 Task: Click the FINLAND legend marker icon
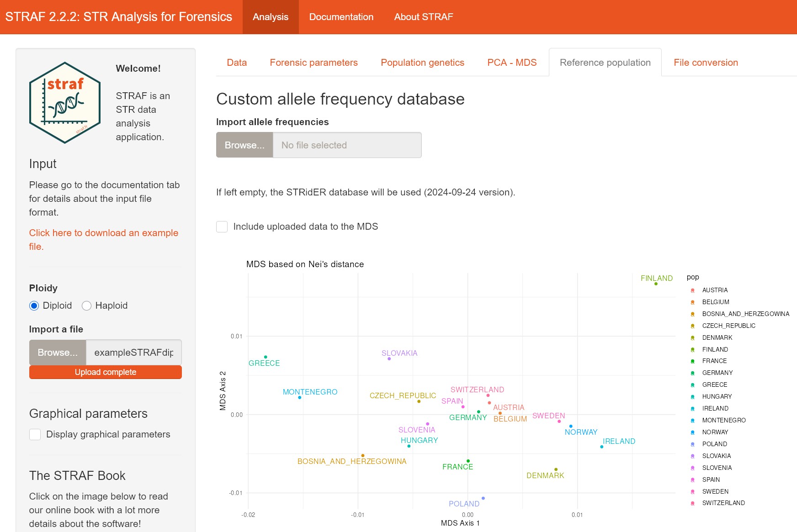click(692, 350)
